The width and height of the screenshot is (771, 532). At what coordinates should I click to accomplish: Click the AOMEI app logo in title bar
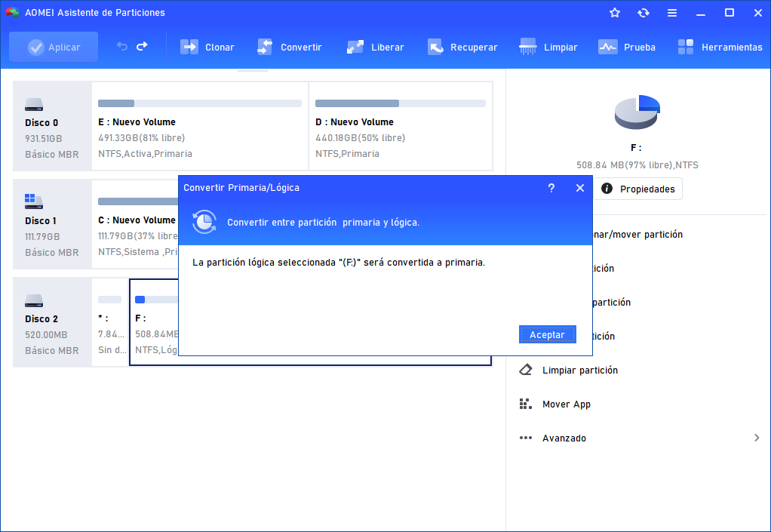point(13,12)
